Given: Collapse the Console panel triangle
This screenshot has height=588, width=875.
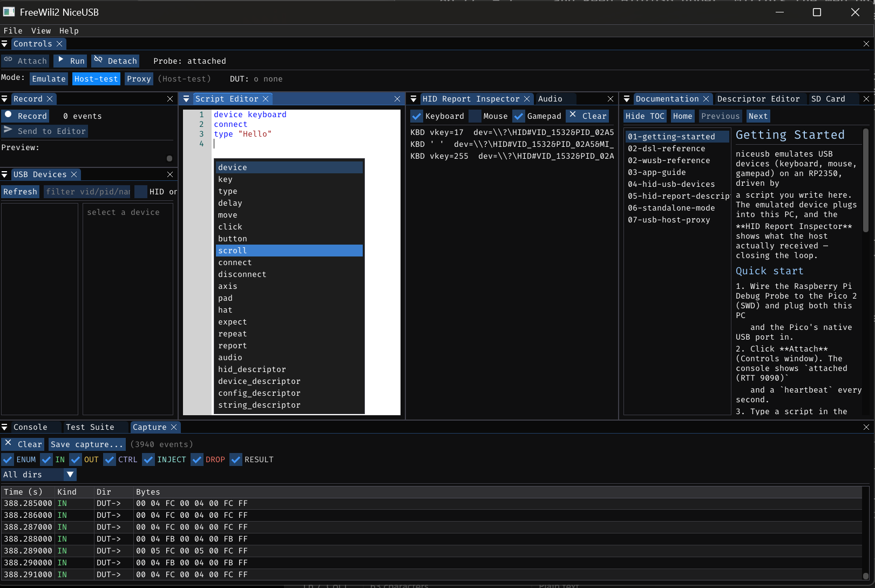Looking at the screenshot, I should point(4,427).
